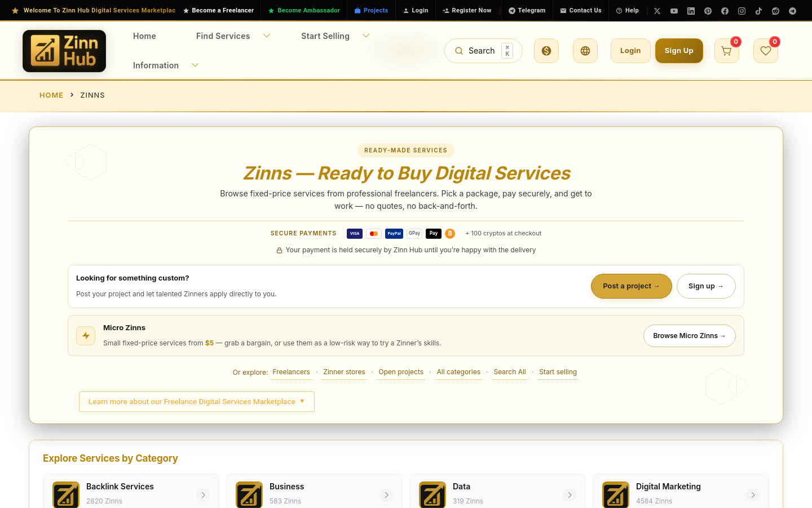This screenshot has height=508, width=812.
Task: Click the Backlink Services category arrow
Action: tap(203, 495)
